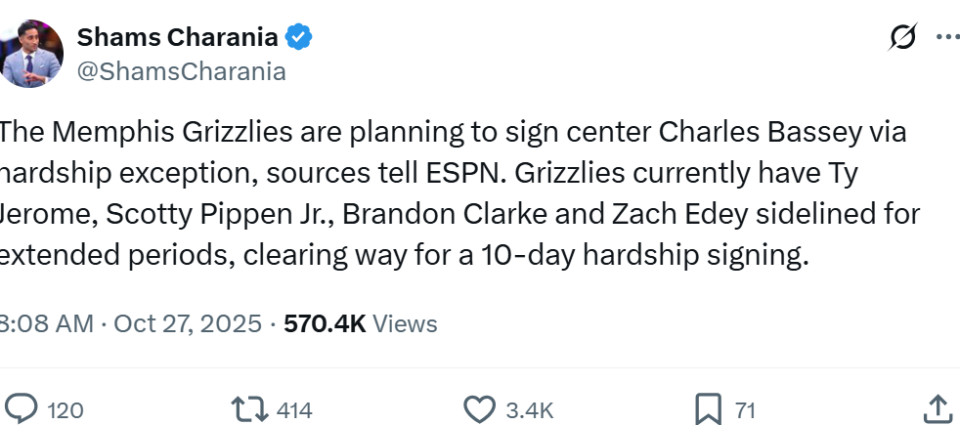Click the Grok explain icon

click(903, 38)
